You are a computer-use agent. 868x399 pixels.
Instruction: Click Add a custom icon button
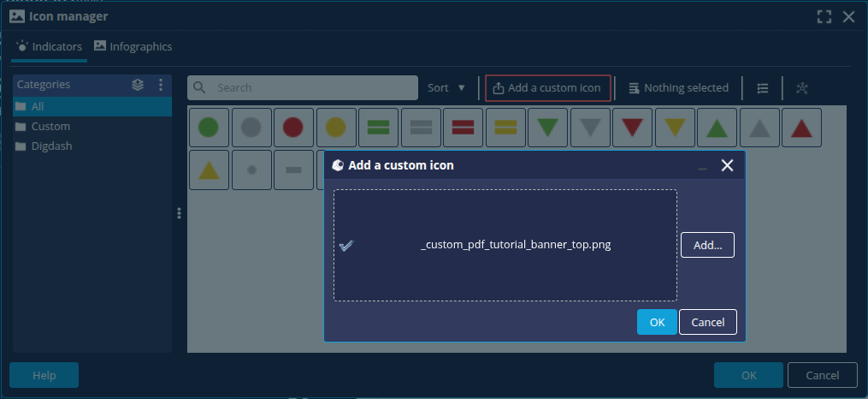click(547, 88)
